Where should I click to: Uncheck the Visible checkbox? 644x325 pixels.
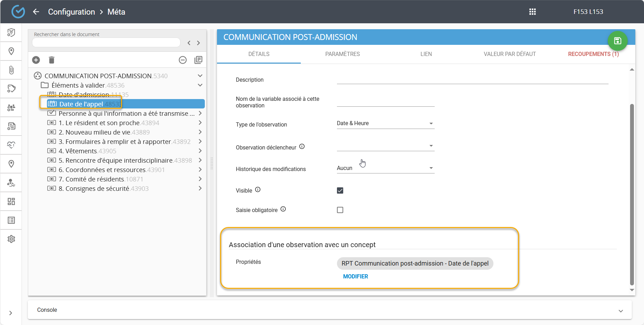click(340, 190)
